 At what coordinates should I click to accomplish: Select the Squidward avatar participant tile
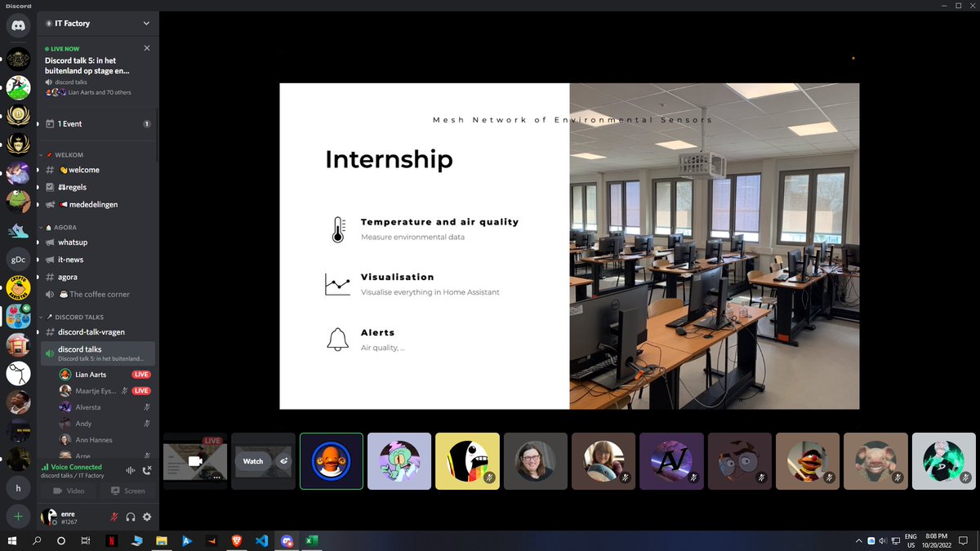[399, 461]
